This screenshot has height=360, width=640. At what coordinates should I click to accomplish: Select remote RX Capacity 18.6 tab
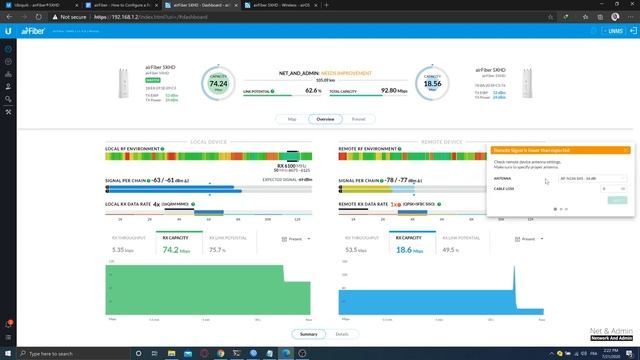[x=412, y=243]
